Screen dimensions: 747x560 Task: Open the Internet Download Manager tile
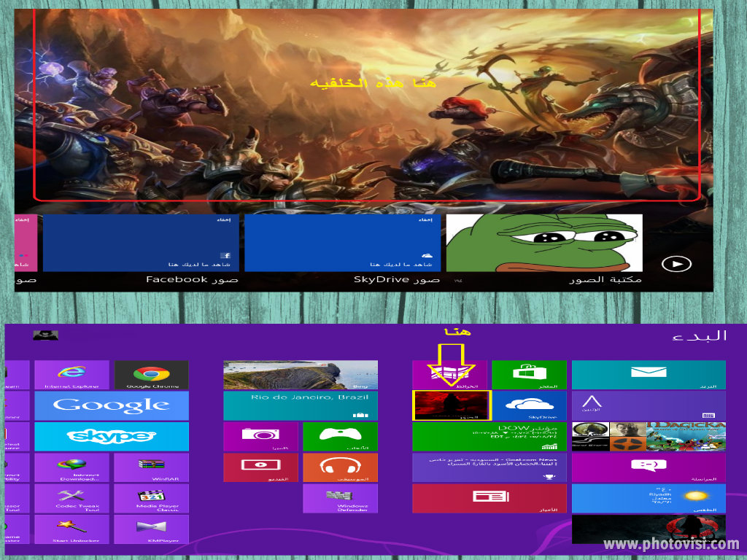pos(72,467)
